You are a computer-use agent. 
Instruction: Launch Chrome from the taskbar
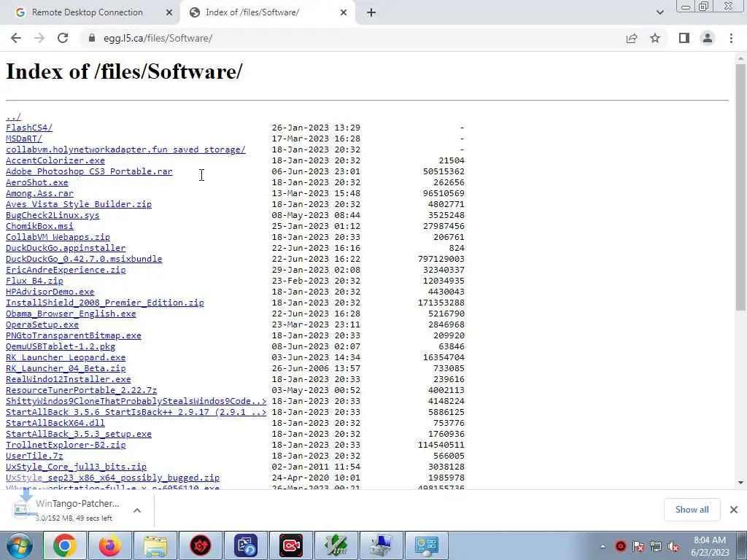click(65, 545)
